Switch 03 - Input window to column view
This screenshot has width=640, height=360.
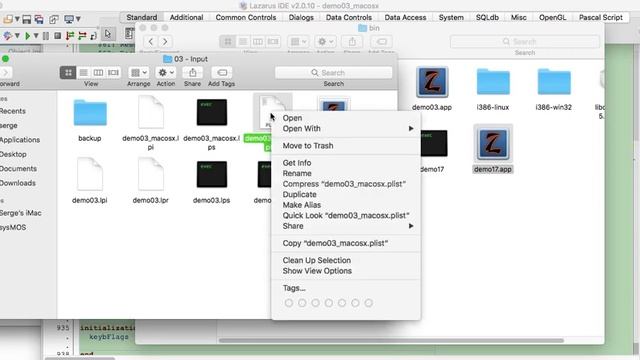(98, 73)
